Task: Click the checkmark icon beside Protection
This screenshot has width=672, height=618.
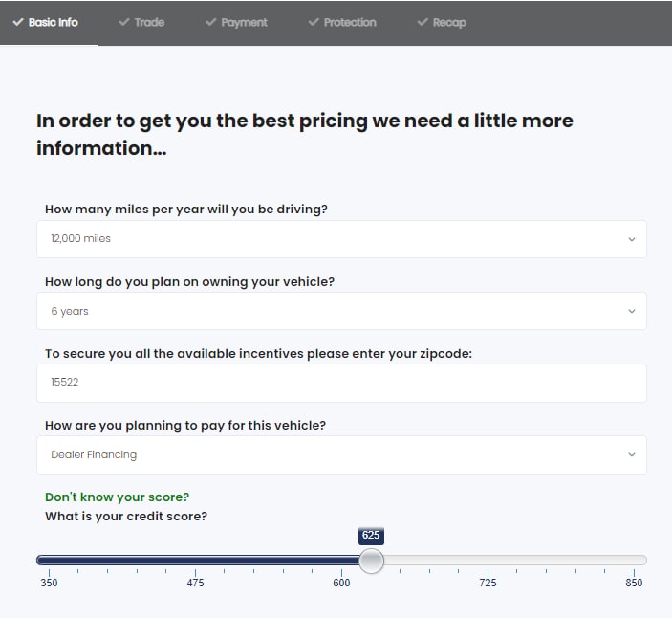Action: tap(314, 22)
